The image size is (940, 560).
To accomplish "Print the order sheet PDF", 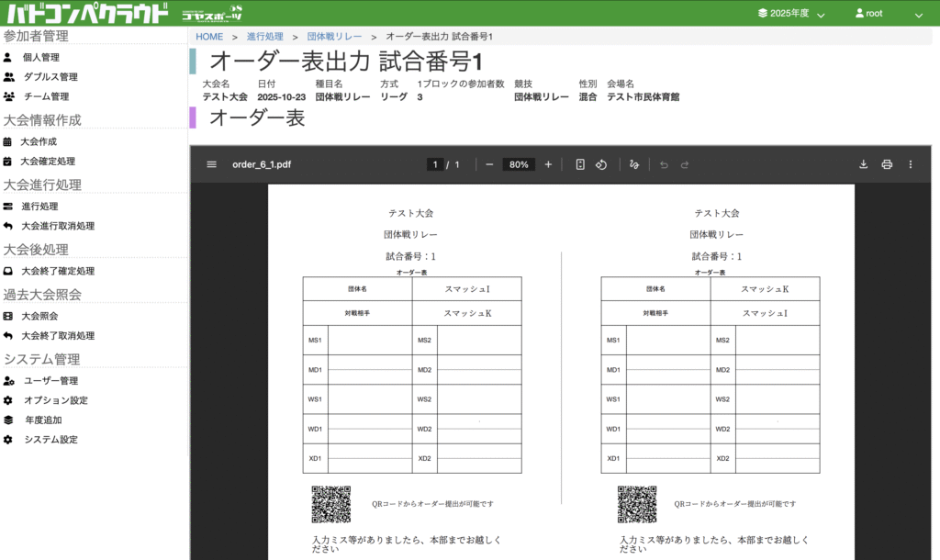I will tap(887, 164).
